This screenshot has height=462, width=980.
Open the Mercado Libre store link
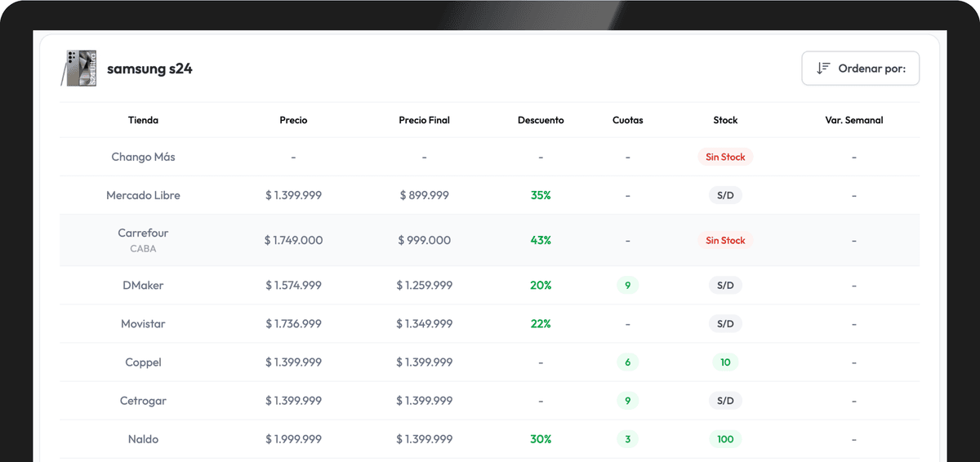pos(143,195)
